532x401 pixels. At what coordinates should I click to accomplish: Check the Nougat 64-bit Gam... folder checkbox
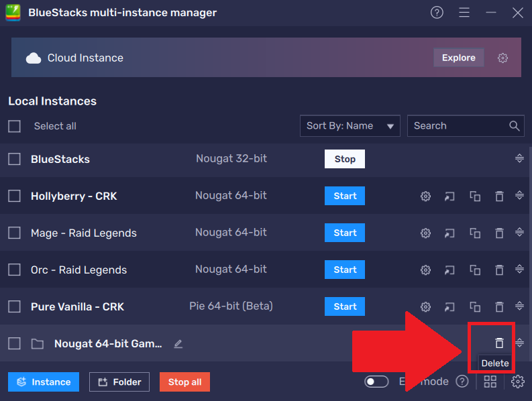click(x=14, y=343)
